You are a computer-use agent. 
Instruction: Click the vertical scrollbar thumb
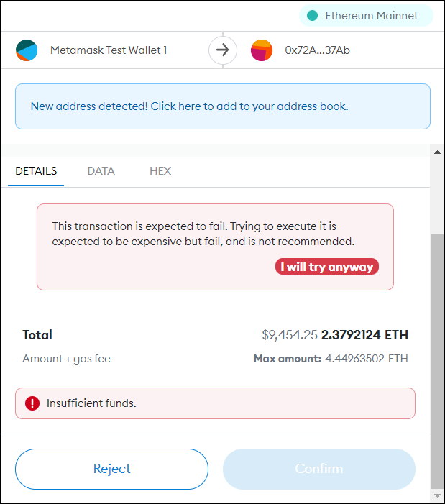point(436,359)
